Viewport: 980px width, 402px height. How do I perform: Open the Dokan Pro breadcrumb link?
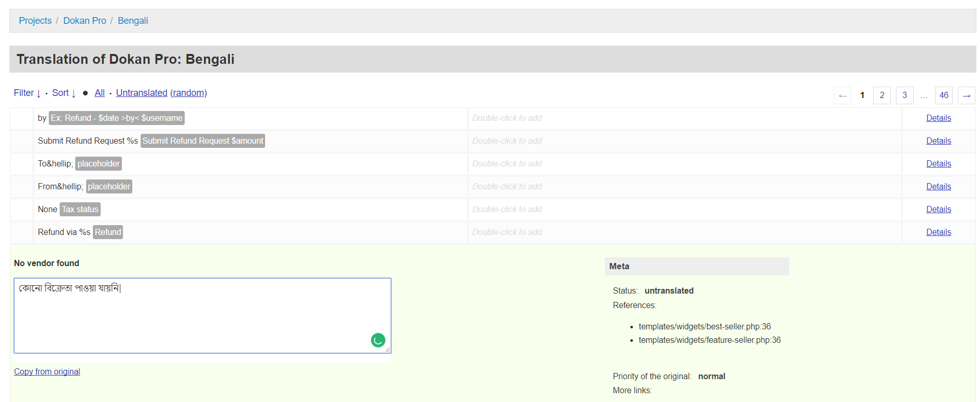pyautogui.click(x=85, y=21)
